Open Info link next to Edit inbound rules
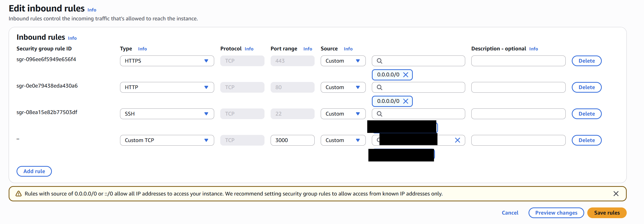 [x=92, y=10]
